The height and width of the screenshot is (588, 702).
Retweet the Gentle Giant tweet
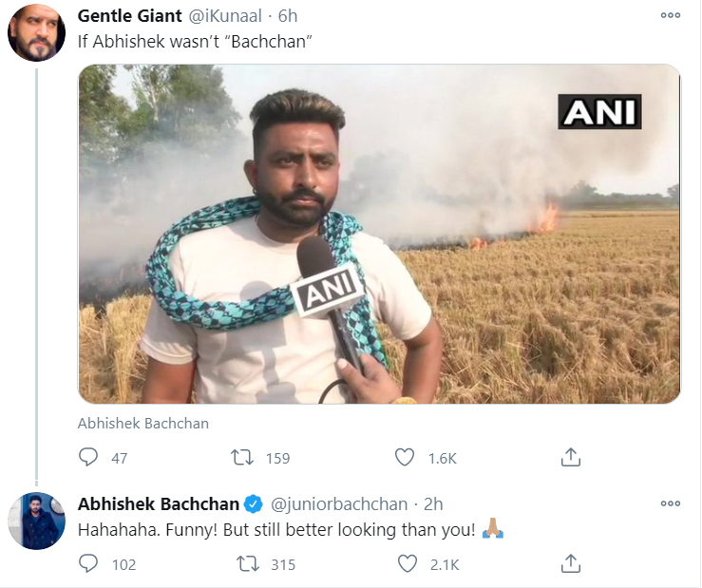point(244,457)
